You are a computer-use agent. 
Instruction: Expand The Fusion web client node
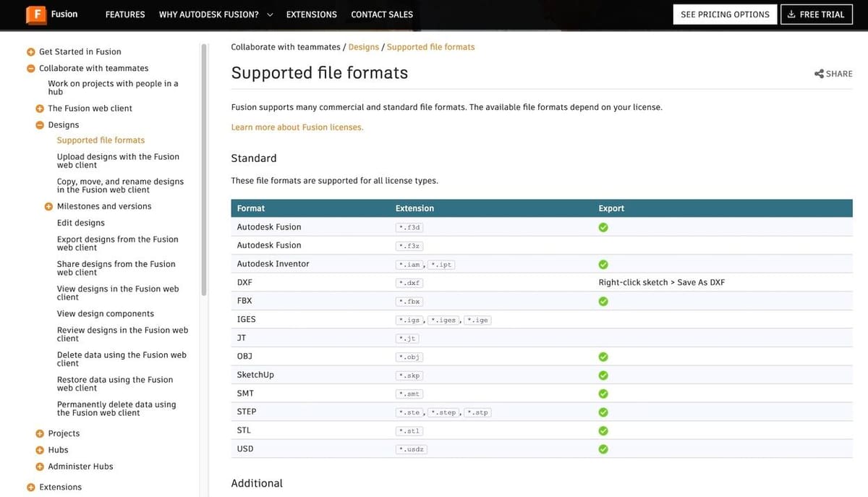[40, 109]
